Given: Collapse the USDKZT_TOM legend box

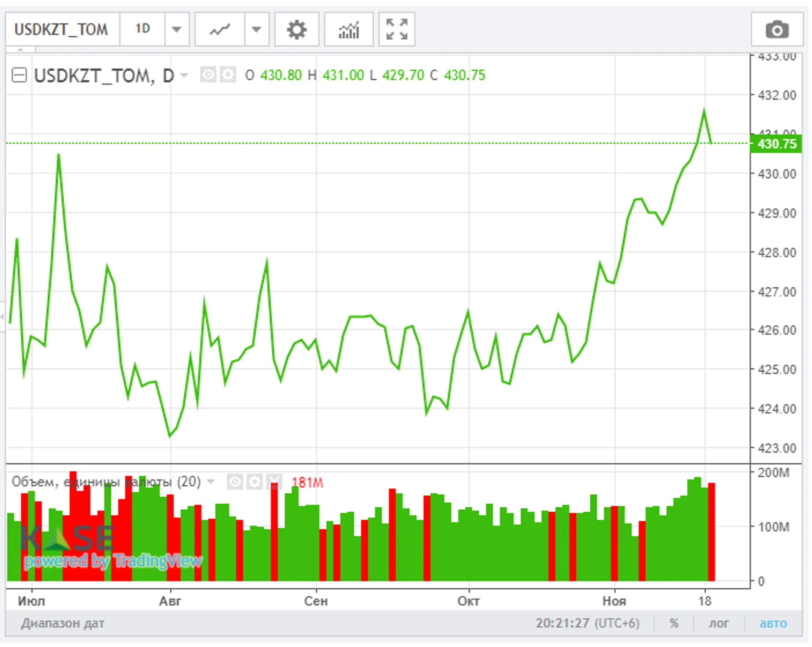Looking at the screenshot, I should [19, 75].
